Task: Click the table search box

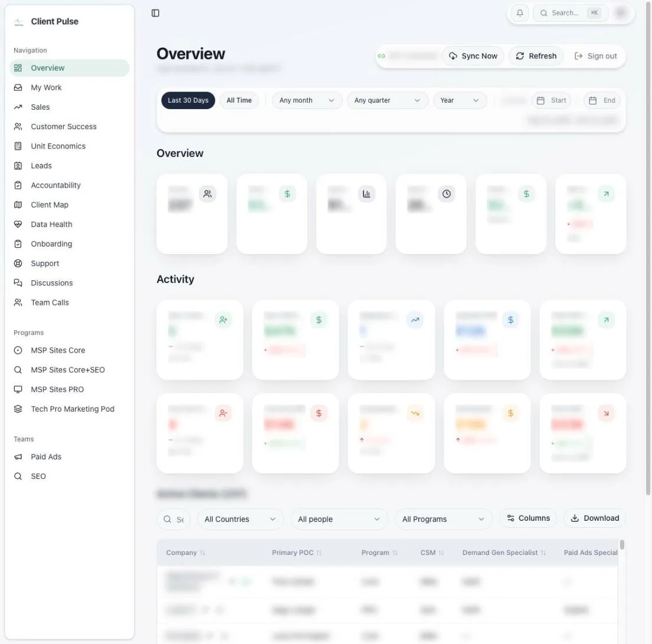Action: (x=174, y=519)
